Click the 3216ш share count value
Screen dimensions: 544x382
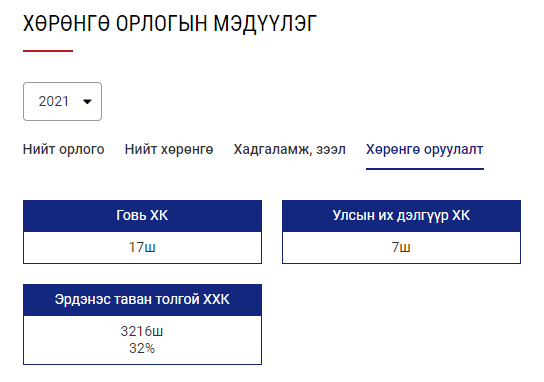point(142,331)
